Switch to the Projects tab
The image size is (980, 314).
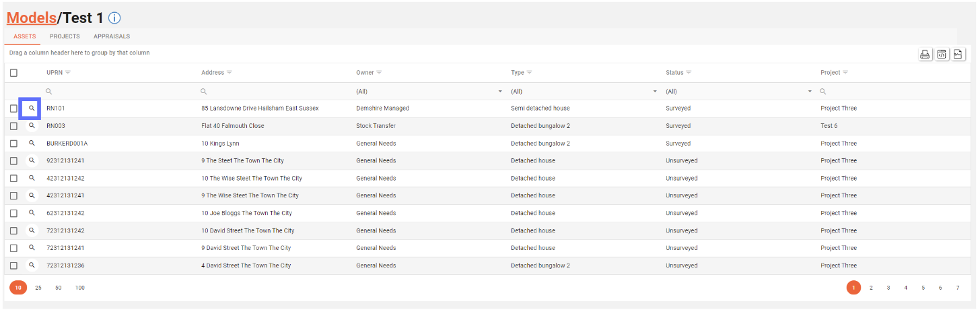pos(65,36)
